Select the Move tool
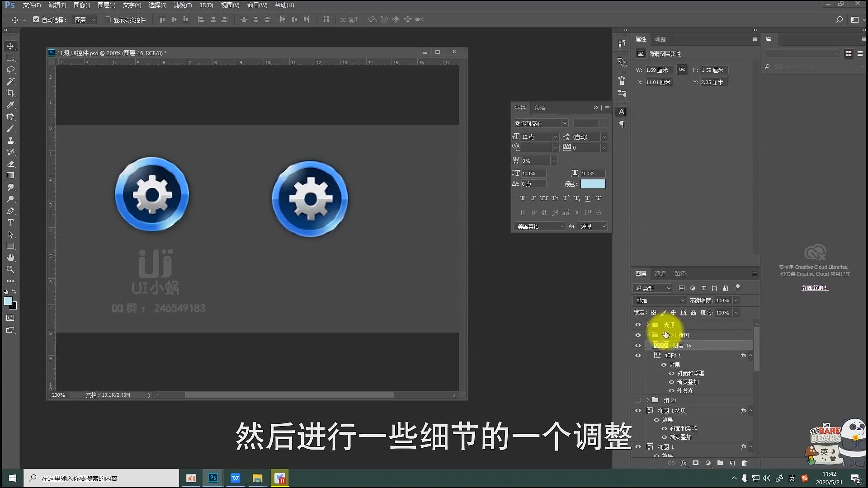The width and height of the screenshot is (868, 488). (x=10, y=46)
